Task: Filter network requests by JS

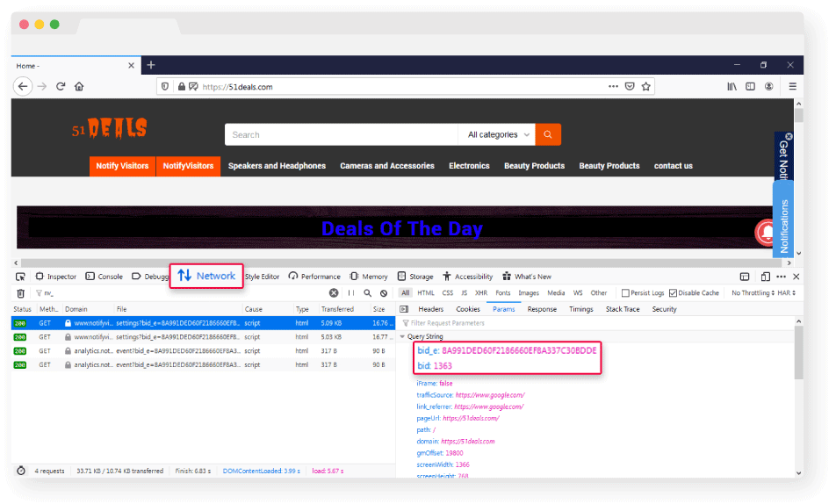Action: 464,292
